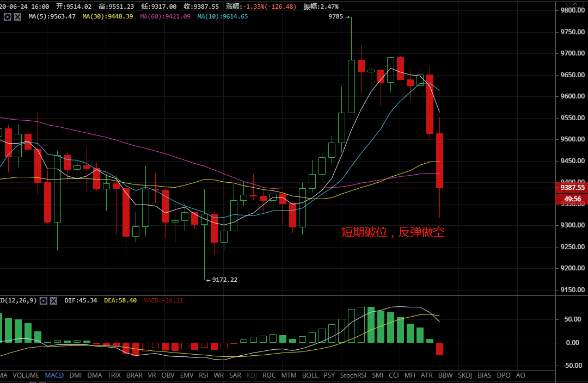Click the current price tag 9387.55
This screenshot has width=588, height=383.
pos(572,187)
